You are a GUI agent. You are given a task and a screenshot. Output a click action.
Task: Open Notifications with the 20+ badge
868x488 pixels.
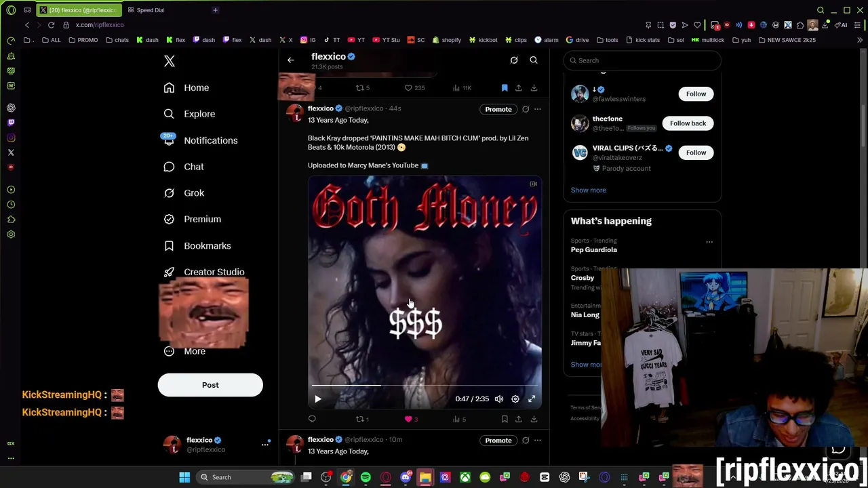pos(200,140)
